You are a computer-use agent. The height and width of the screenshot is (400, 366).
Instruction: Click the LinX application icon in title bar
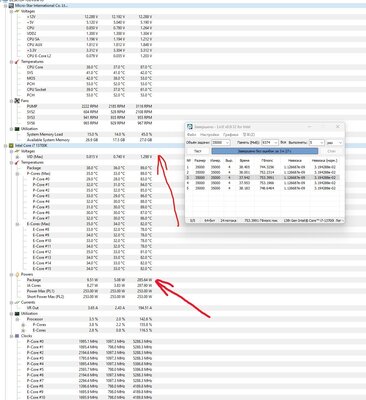[x=190, y=127]
